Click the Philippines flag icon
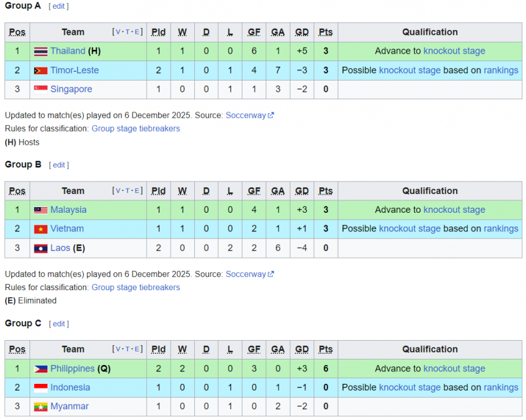 pyautogui.click(x=41, y=369)
